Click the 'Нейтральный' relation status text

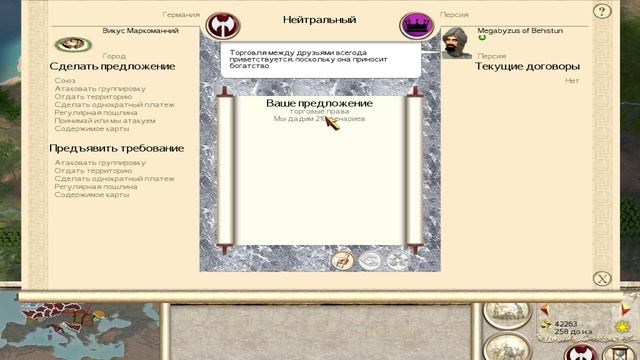pos(319,20)
